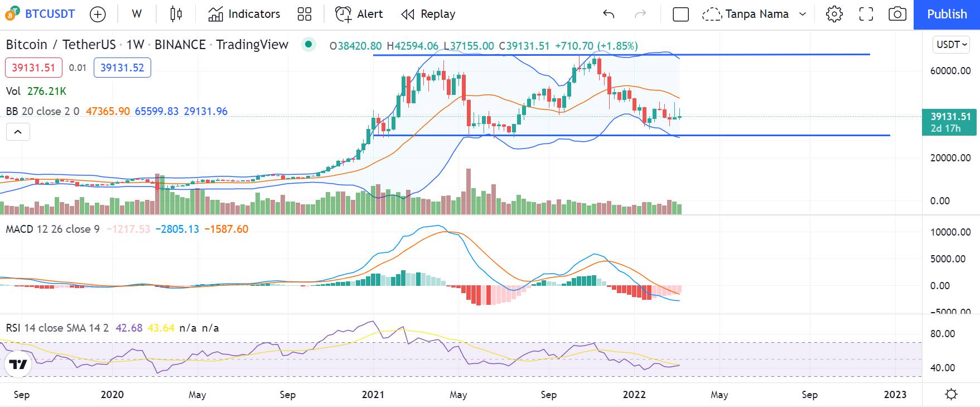The height and width of the screenshot is (407, 980).
Task: Click 60000.00 price scale label
Action: [x=950, y=71]
